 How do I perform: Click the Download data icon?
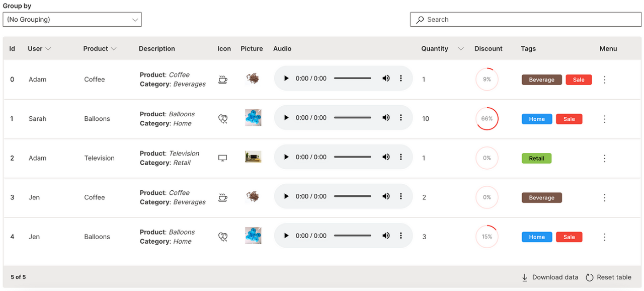coord(525,277)
